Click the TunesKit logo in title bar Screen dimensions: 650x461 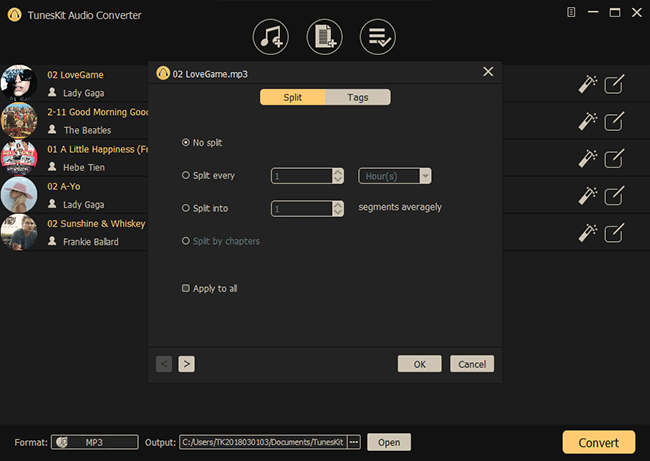15,15
